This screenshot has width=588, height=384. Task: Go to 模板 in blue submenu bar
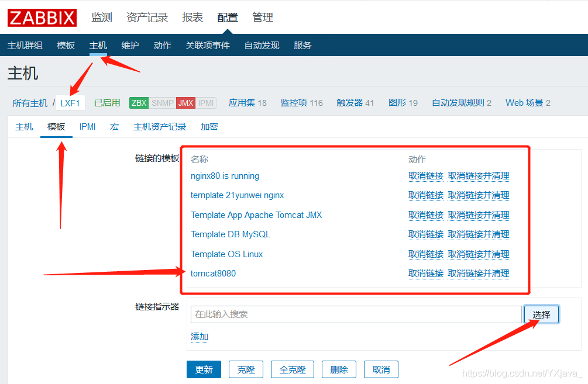click(66, 46)
